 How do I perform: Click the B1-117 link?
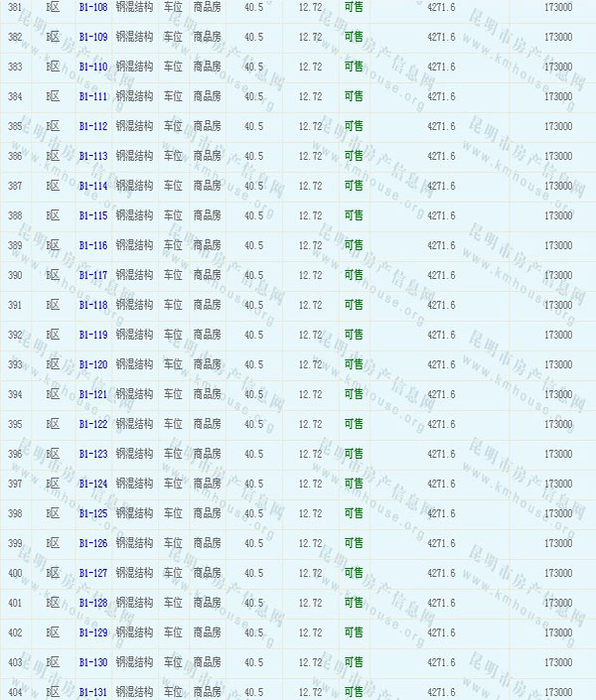[93, 275]
